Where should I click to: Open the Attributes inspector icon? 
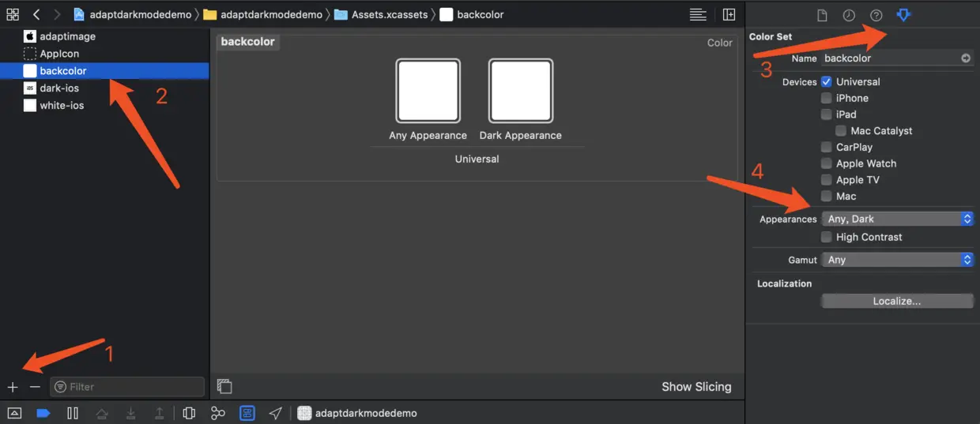[x=903, y=15]
